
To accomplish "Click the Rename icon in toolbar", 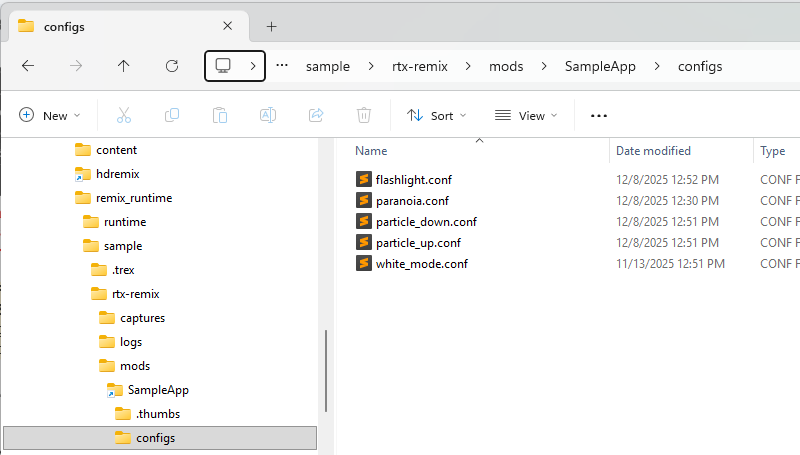I will (268, 116).
